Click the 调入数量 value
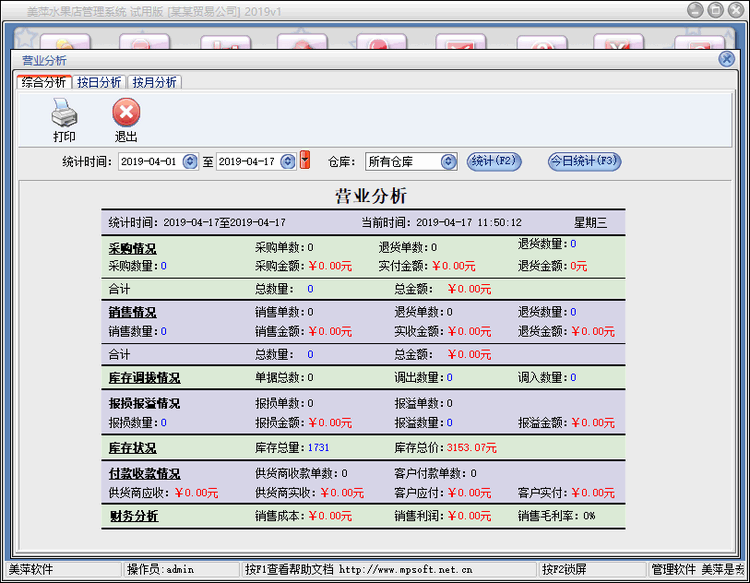 (573, 378)
